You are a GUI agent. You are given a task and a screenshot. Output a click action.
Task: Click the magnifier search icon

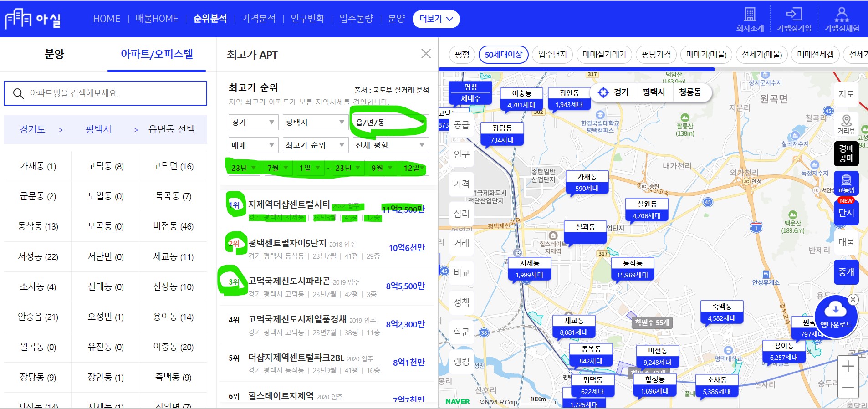pos(18,93)
